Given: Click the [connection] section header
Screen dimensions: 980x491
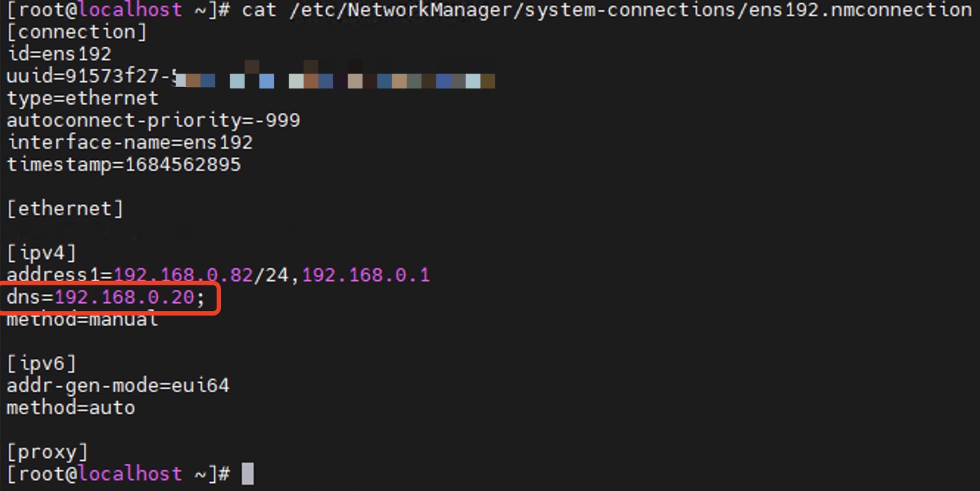Looking at the screenshot, I should coord(77,32).
